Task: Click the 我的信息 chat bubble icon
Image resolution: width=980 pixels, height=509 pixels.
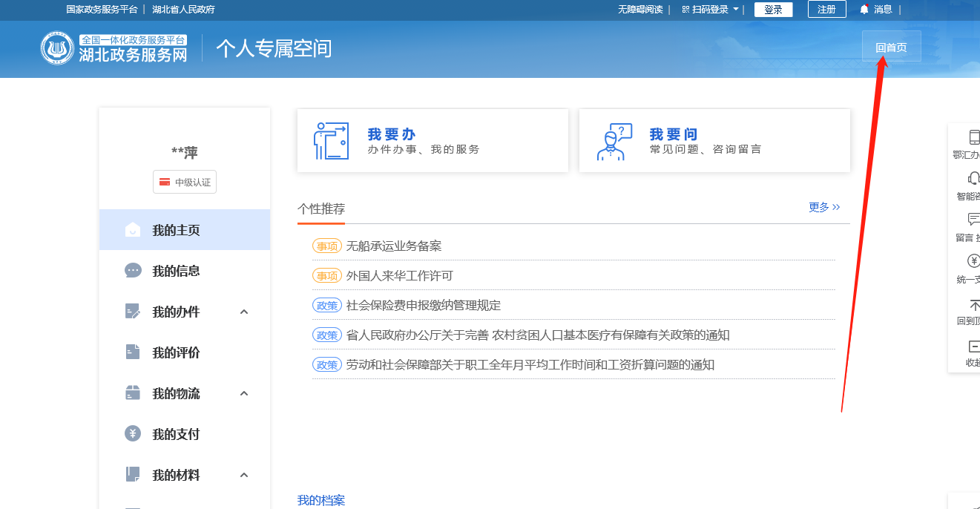Action: point(133,271)
